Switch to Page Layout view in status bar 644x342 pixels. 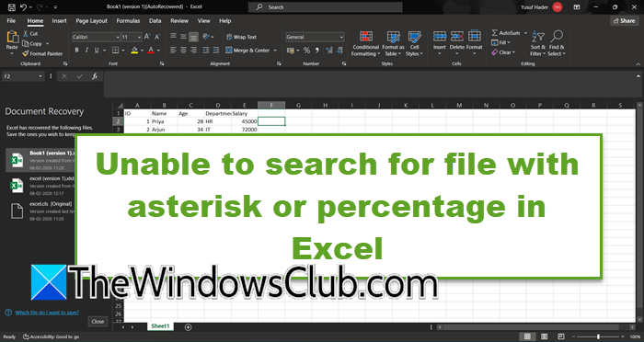click(545, 336)
